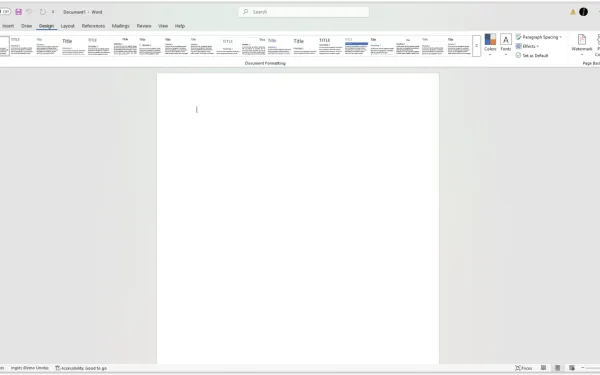Select the Design tab

click(46, 26)
